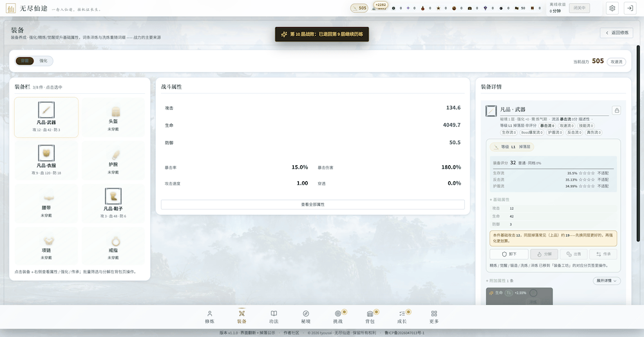Image resolution: width=644 pixels, height=337 pixels.
Task: Open 成长 in bottom navigation
Action: [x=402, y=317]
